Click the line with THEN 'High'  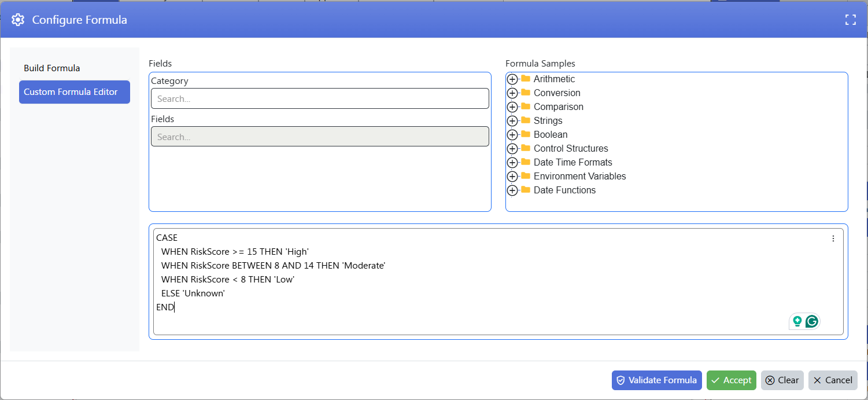pos(235,252)
